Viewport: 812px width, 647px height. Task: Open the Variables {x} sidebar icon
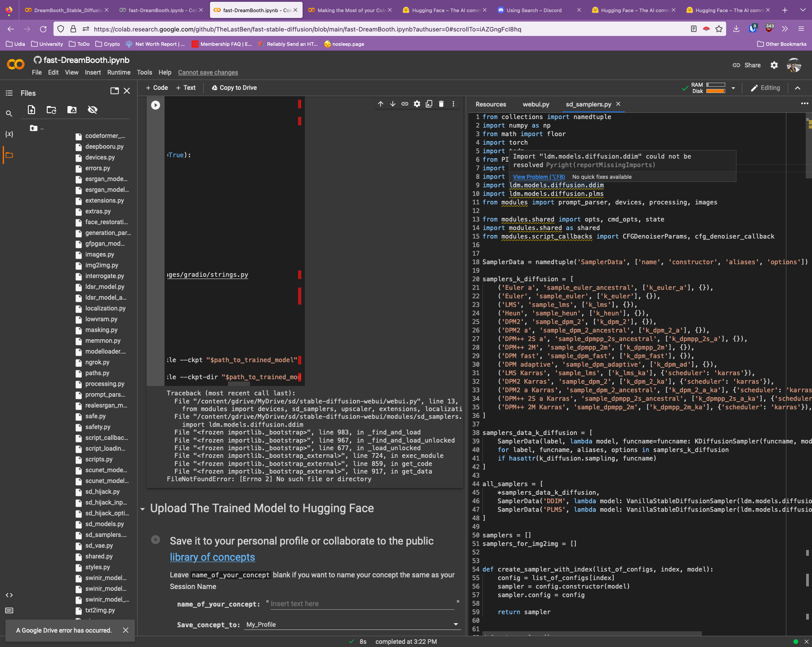click(9, 134)
